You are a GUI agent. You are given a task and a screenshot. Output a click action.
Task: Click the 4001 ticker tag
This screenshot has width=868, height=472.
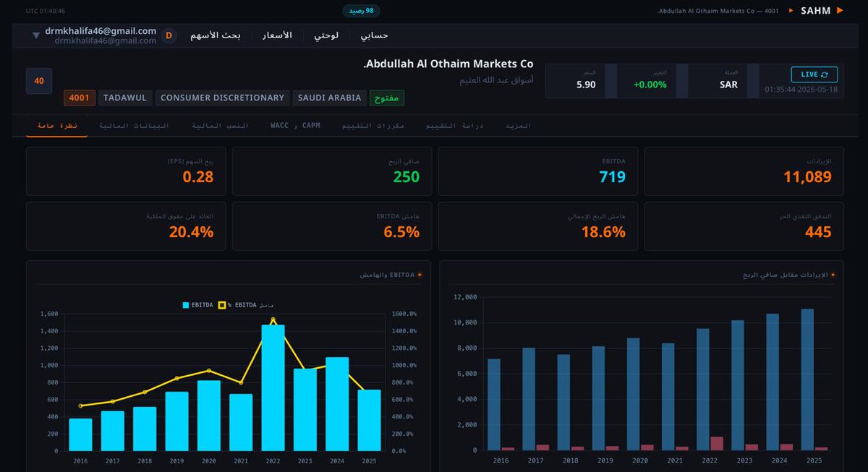click(80, 98)
